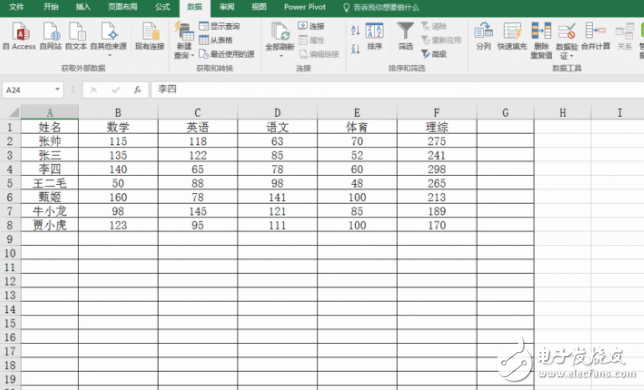This screenshot has width=644, height=390.
Task: Click the 英语 header cell
Action: pos(198,127)
